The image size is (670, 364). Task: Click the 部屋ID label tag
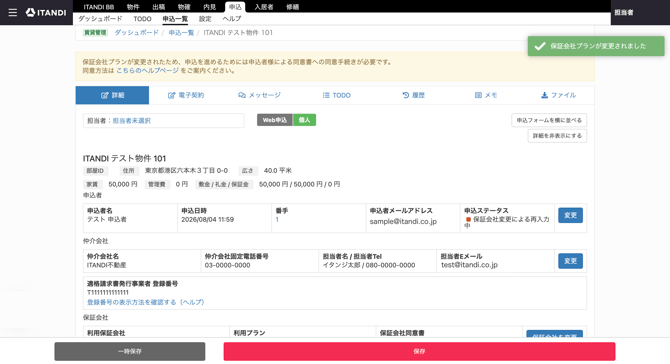(95, 171)
